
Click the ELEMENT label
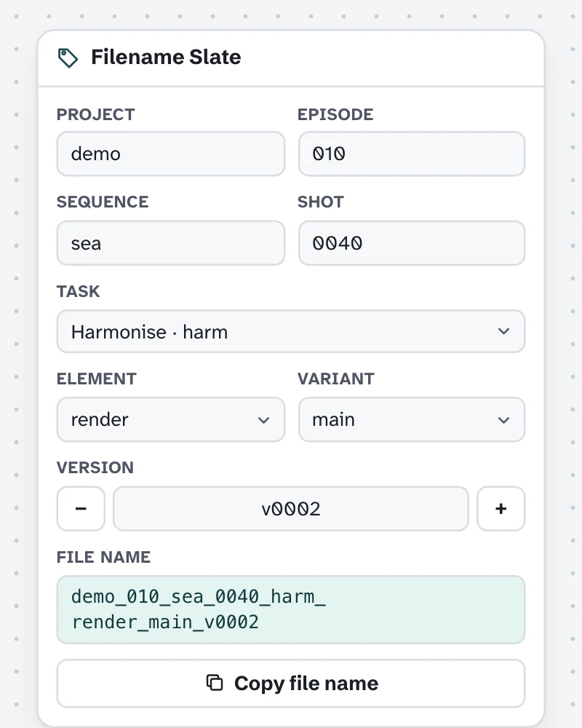[97, 379]
